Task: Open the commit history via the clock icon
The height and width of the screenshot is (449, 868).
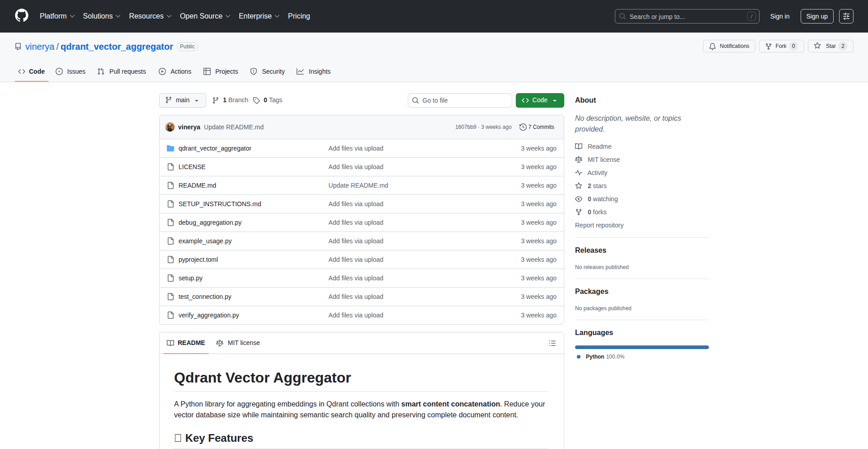Action: (524, 127)
